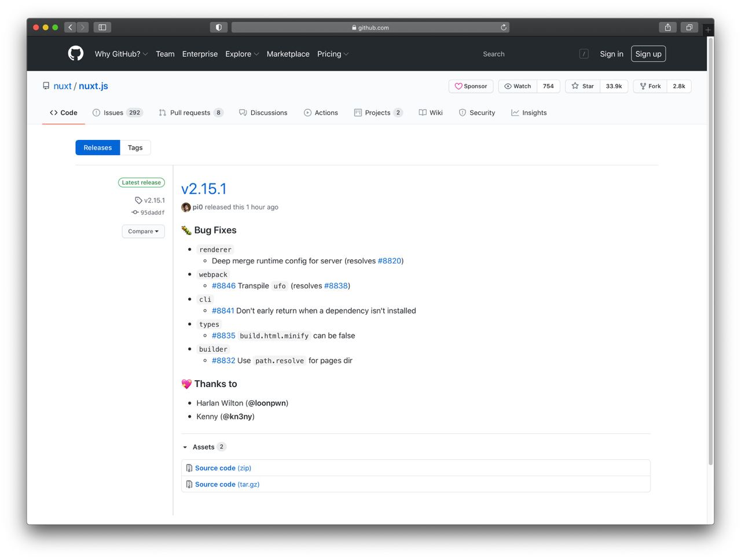This screenshot has width=741, height=560.
Task: Open the nuxt.js repository link
Action: pyautogui.click(x=93, y=86)
